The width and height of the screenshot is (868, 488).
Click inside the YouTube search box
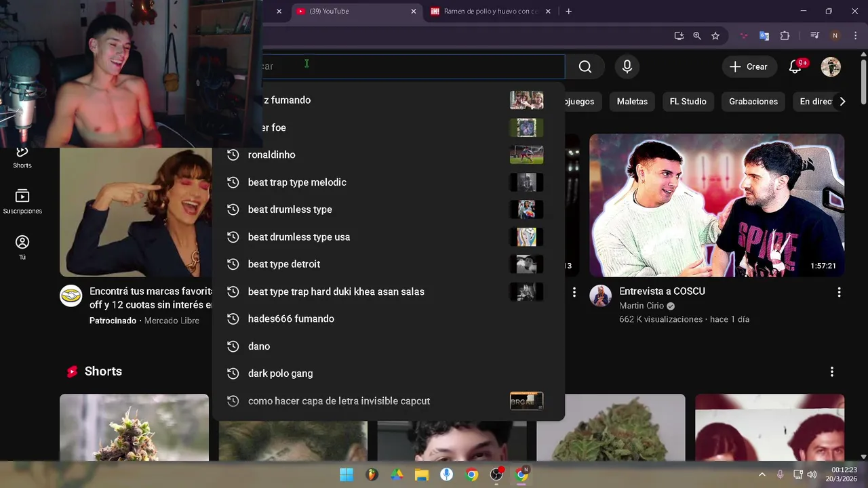[414, 66]
